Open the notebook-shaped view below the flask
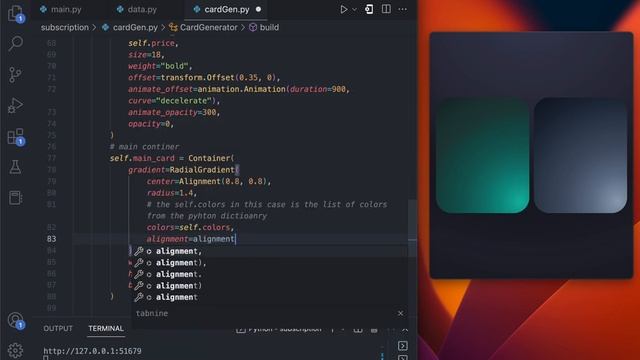 [x=15, y=198]
